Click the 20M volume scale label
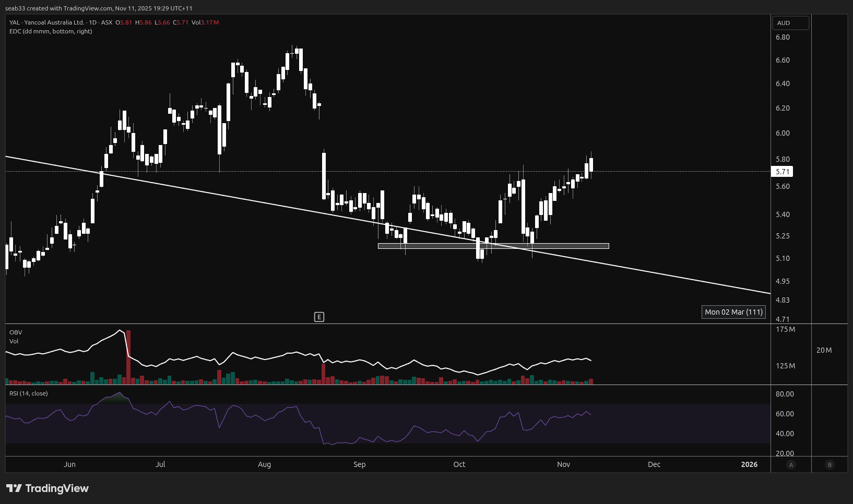 824,350
